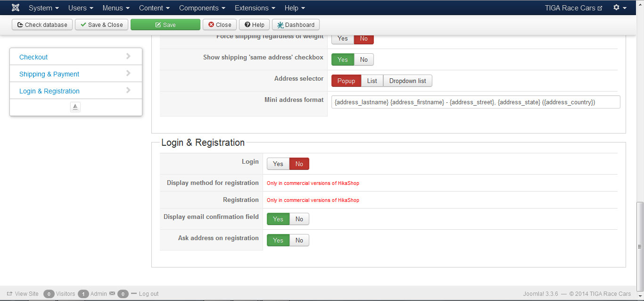Click Save & Close button
644x301 pixels.
click(101, 25)
